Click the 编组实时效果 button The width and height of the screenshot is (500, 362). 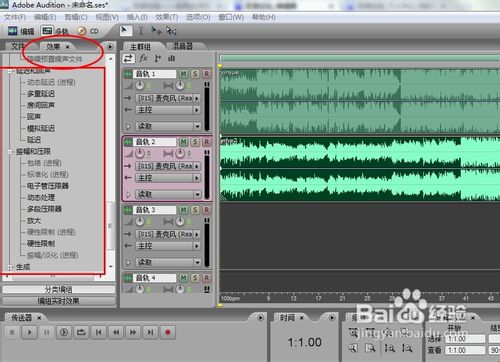[59, 301]
